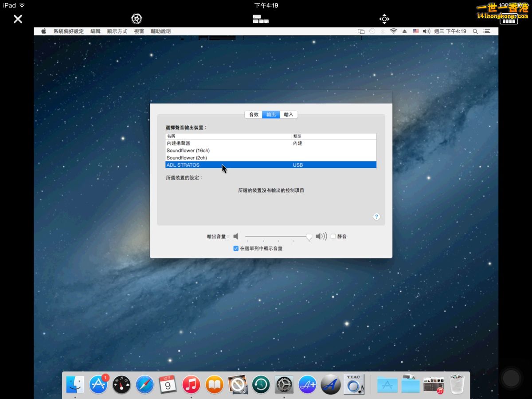The height and width of the screenshot is (399, 532).
Task: Uncheck 在選單列中顯示音量 checkbox
Action: coord(236,249)
